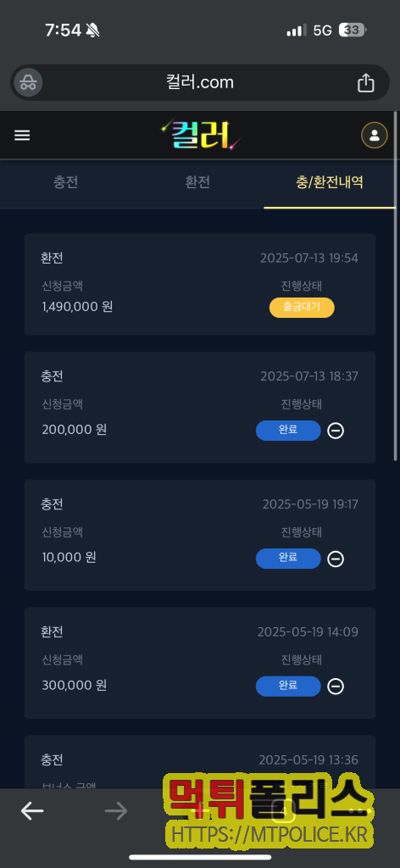Remove the 10,000 원 충전 record

pyautogui.click(x=336, y=559)
